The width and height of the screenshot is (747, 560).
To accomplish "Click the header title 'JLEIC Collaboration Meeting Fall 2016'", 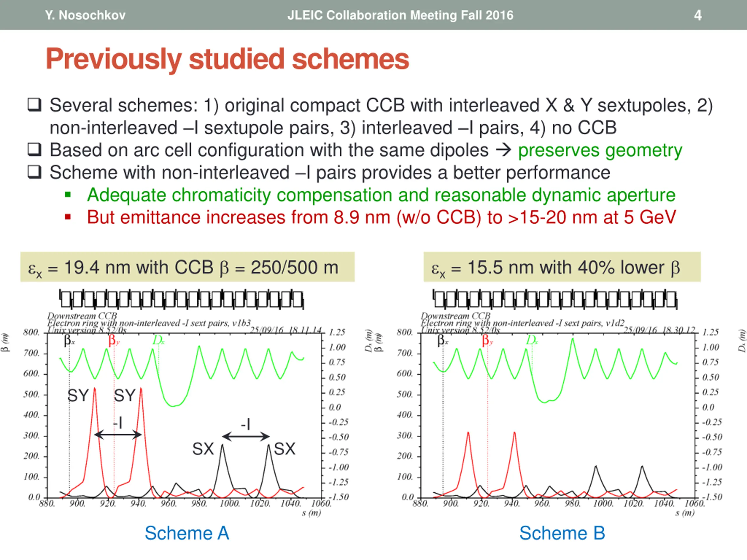I will [x=400, y=15].
